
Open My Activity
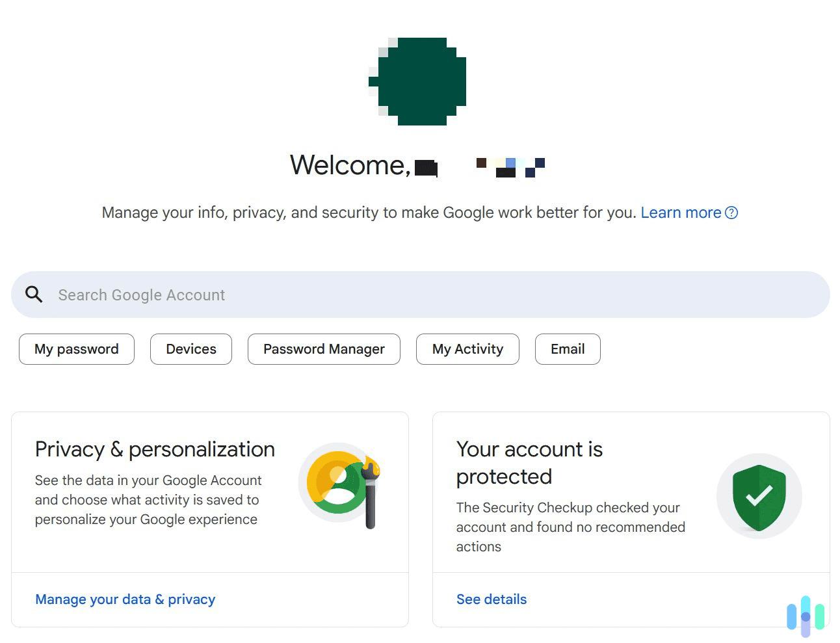pyautogui.click(x=467, y=349)
